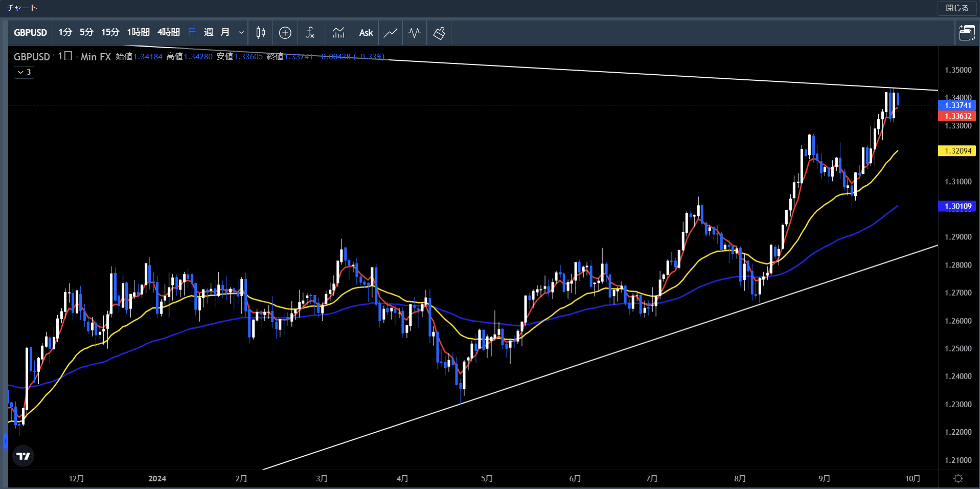This screenshot has height=489, width=980.
Task: Click the 1.28000 price axis label
Action: coord(958,265)
